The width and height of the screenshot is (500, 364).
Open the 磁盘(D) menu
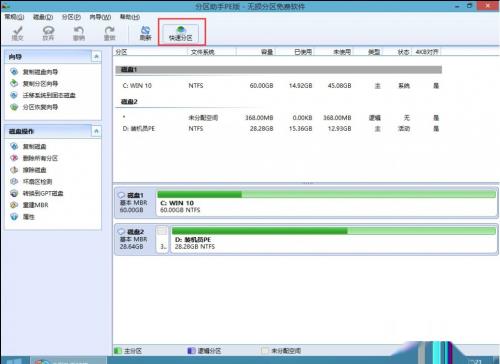point(43,17)
